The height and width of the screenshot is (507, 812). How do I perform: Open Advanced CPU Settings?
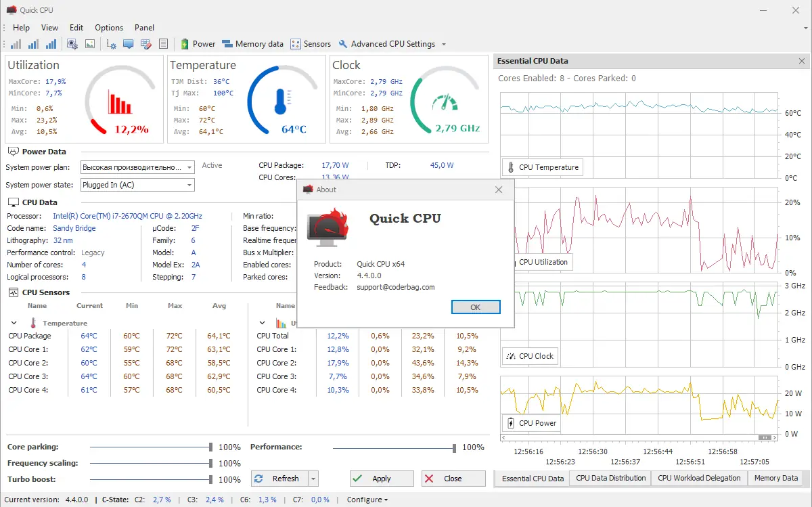click(387, 44)
